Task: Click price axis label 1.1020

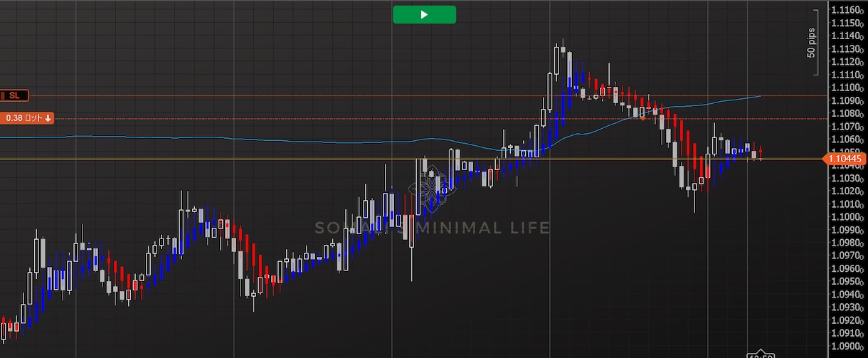Action: point(849,191)
